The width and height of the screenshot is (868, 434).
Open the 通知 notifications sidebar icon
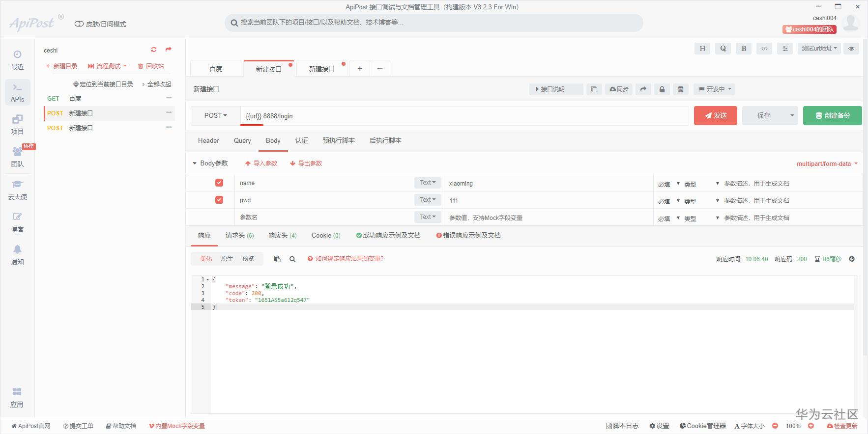[x=17, y=255]
